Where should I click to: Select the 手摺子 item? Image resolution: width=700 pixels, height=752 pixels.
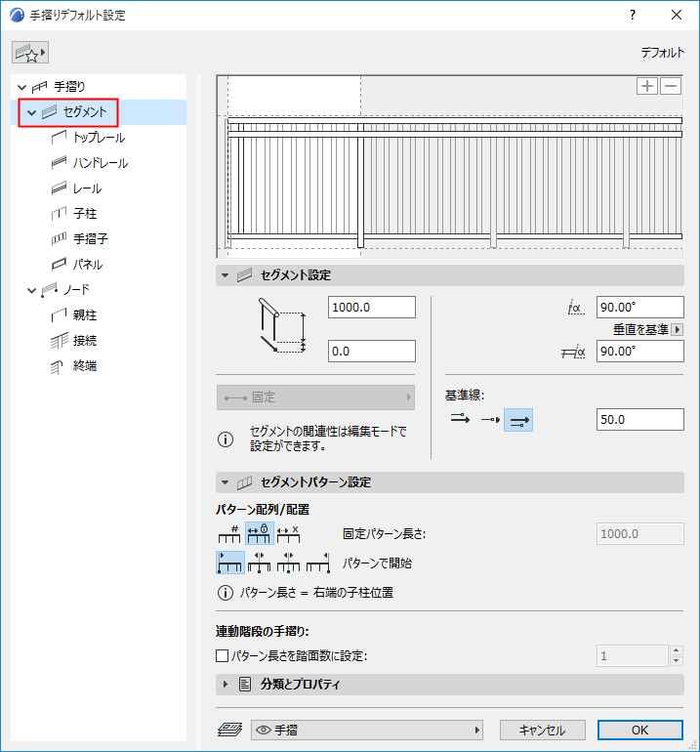click(91, 239)
